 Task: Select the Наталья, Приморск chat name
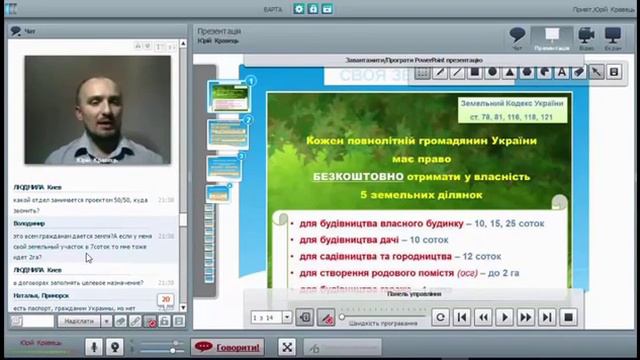(x=41, y=295)
